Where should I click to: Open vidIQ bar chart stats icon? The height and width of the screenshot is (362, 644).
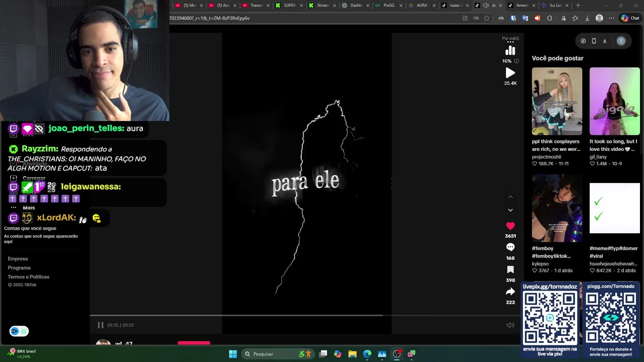(x=510, y=51)
